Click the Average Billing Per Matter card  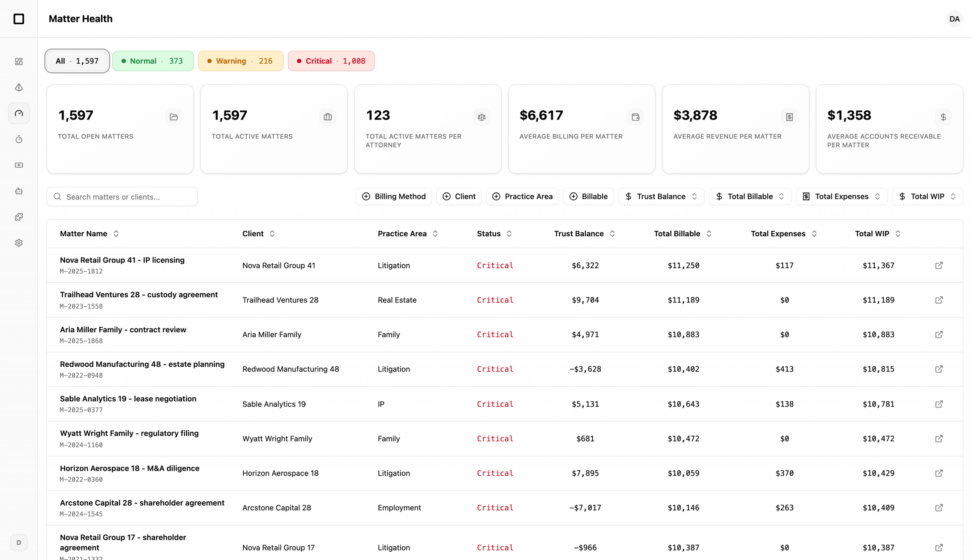(581, 129)
